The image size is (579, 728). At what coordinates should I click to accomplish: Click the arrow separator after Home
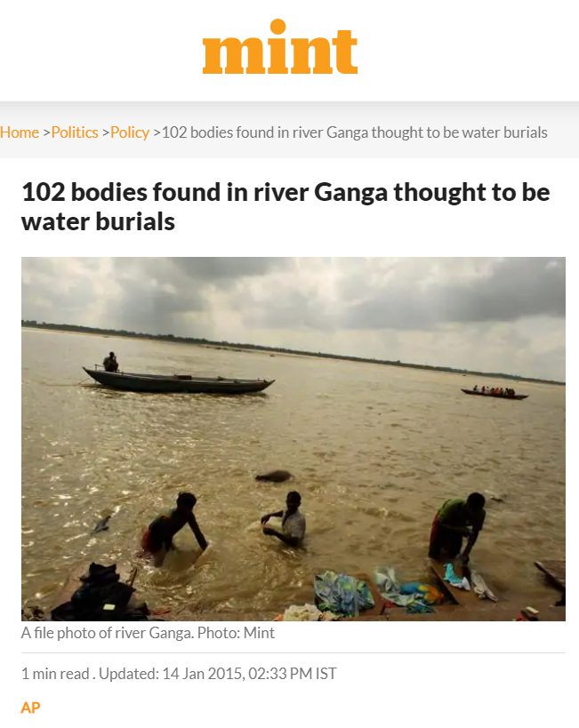(46, 133)
